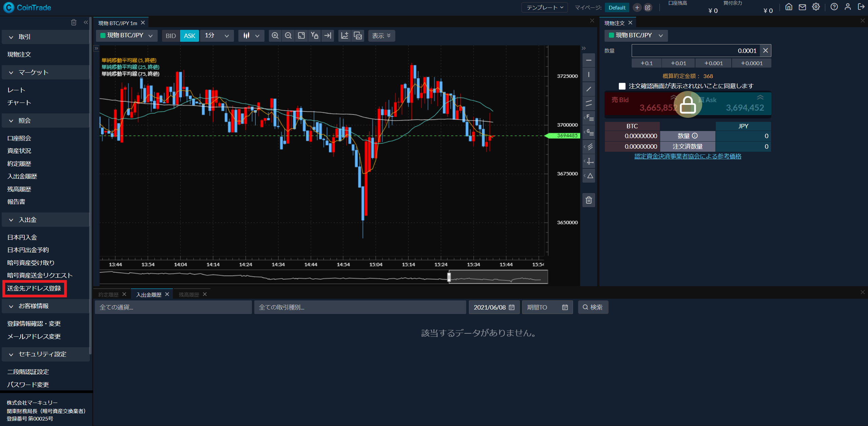
Task: Click the sidebar vertical scrollbar
Action: [x=90, y=185]
